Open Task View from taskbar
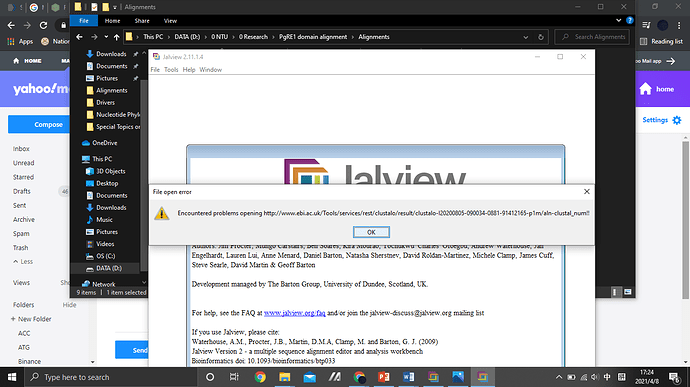This screenshot has width=690, height=387. pos(234,377)
